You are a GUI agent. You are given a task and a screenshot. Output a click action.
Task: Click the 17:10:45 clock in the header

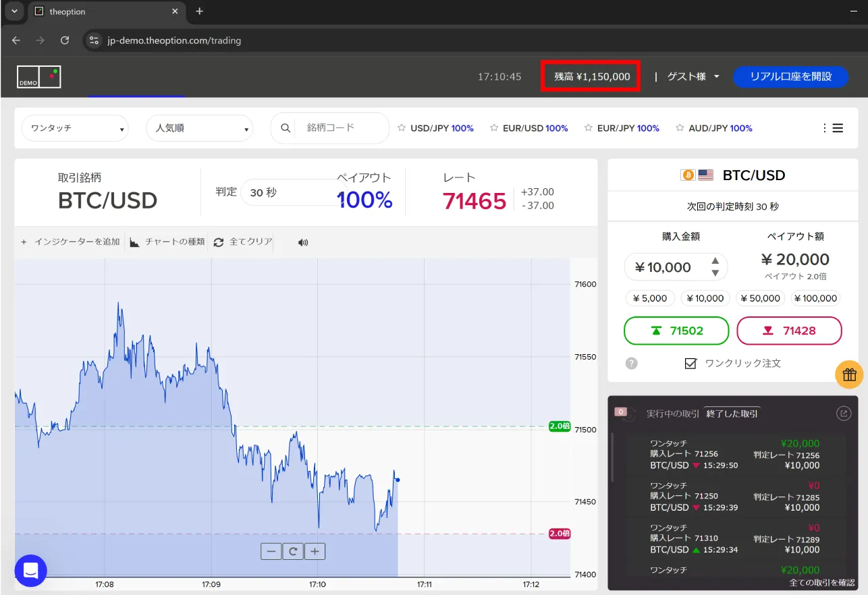(499, 77)
